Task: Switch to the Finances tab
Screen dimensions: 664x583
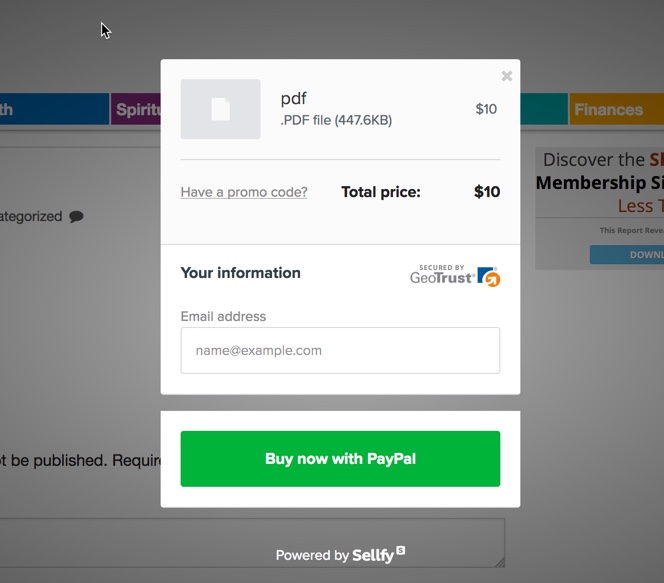Action: [x=617, y=109]
